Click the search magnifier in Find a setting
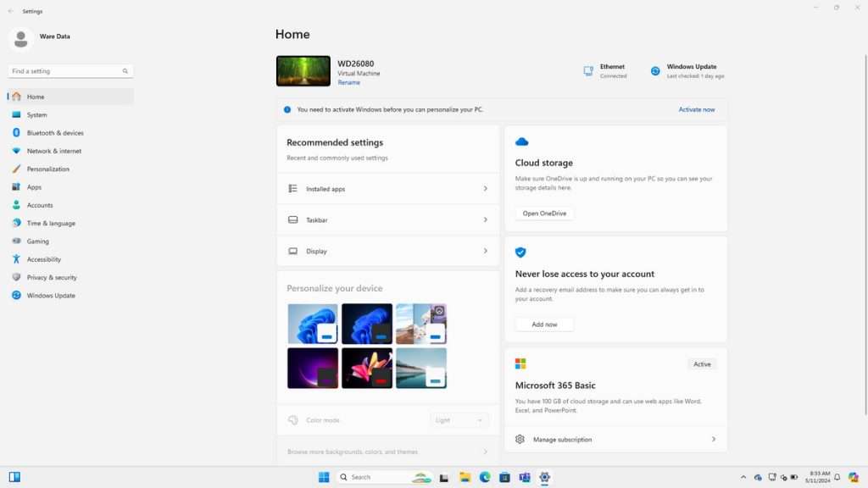Screen dimensions: 868x488 [x=125, y=71]
